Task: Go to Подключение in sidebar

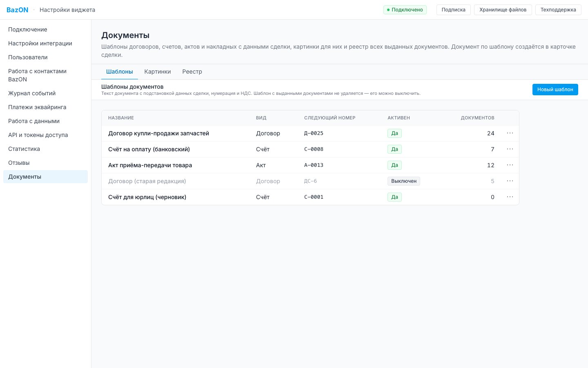Action: coord(45,29)
